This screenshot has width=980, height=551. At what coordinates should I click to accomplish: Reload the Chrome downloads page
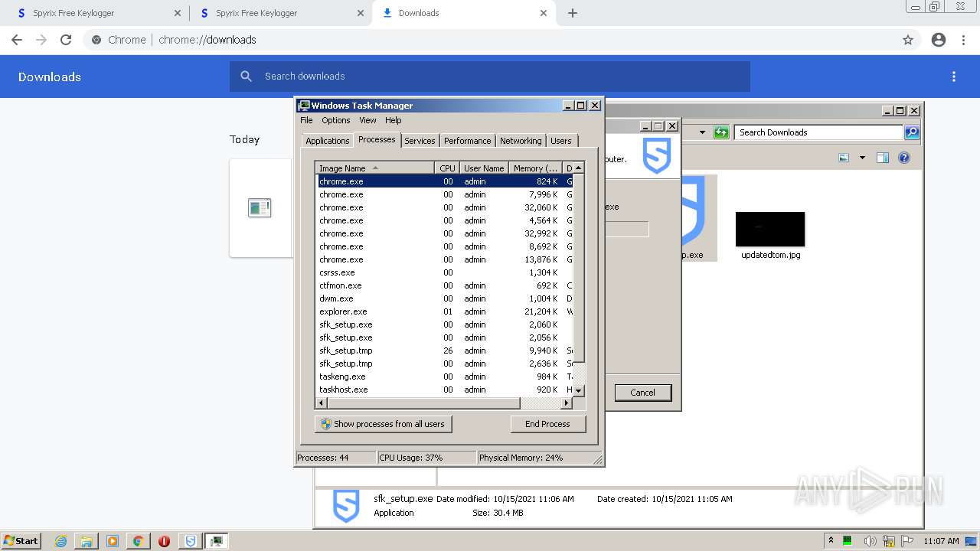66,40
